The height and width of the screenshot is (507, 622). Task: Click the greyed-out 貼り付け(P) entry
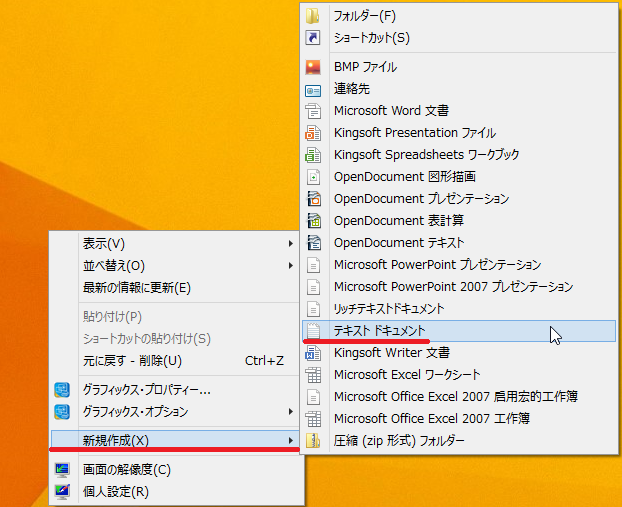coord(112,317)
